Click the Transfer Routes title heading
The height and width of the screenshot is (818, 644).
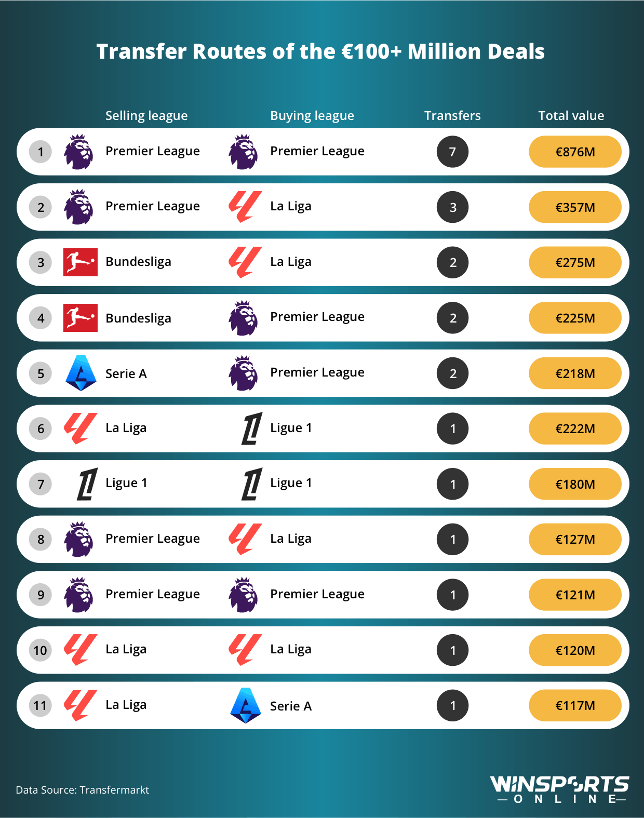pos(320,51)
